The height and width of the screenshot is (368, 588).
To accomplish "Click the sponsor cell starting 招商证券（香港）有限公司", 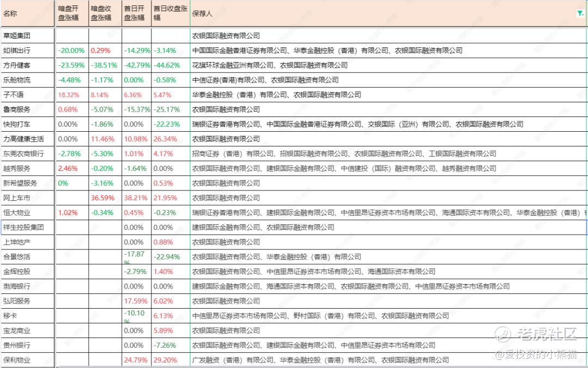I will click(x=389, y=154).
